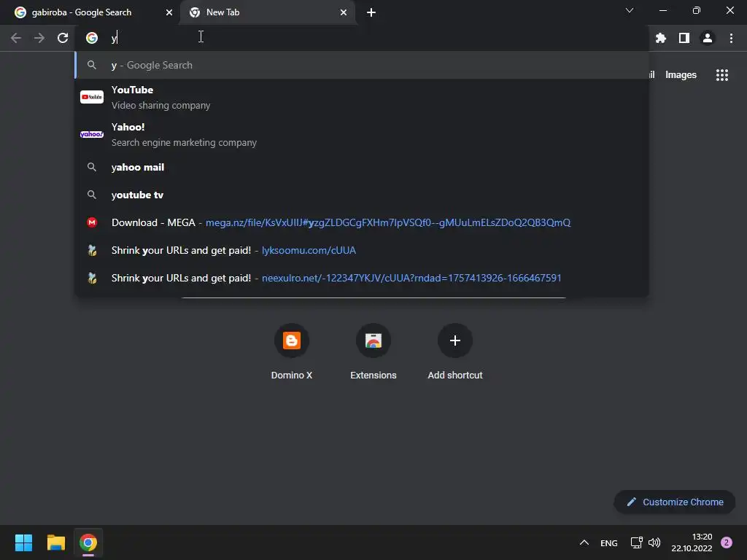Click the magnifier icon beside 'yahoo mail'
Image resolution: width=747 pixels, height=560 pixels.
(x=92, y=167)
